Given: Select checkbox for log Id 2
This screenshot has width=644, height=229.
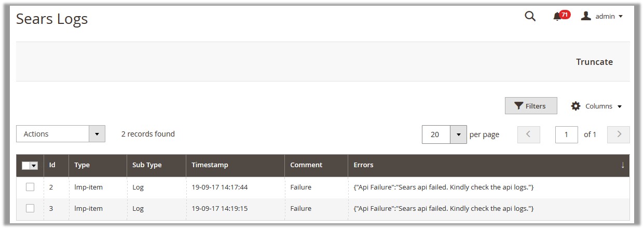Looking at the screenshot, I should click(x=30, y=187).
